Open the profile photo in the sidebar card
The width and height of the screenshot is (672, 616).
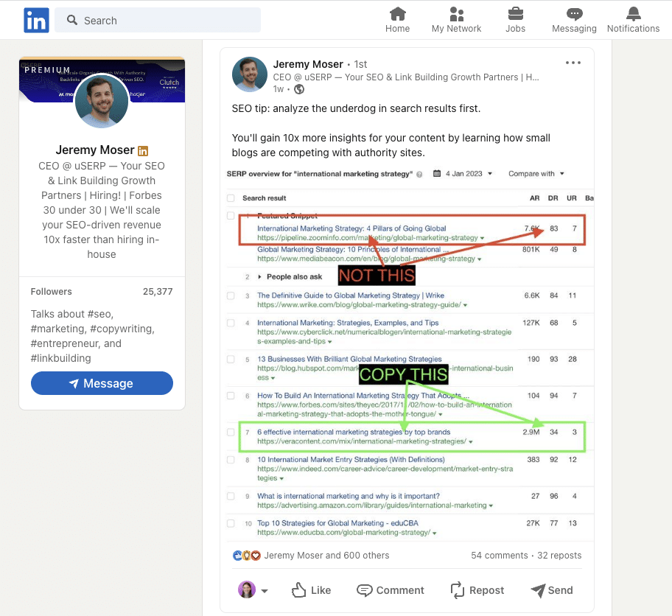102,101
